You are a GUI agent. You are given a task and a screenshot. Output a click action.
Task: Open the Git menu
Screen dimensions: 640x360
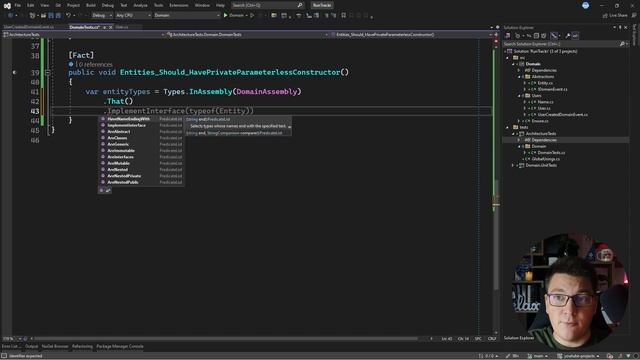click(58, 5)
